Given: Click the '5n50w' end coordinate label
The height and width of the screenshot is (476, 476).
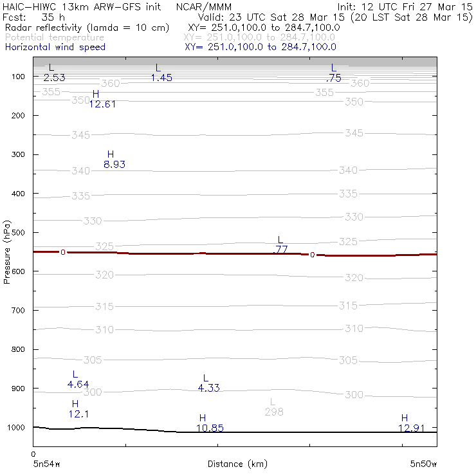Looking at the screenshot, I should pyautogui.click(x=423, y=464).
